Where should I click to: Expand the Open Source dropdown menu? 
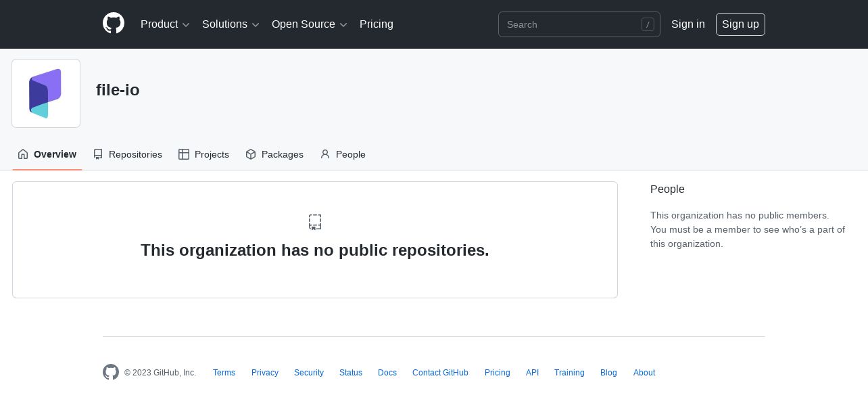310,24
